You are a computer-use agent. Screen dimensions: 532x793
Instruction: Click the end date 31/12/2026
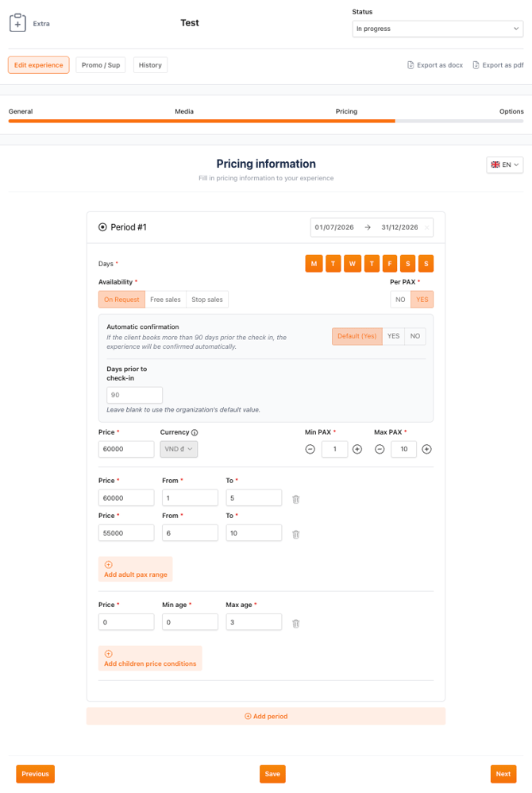[x=399, y=227]
